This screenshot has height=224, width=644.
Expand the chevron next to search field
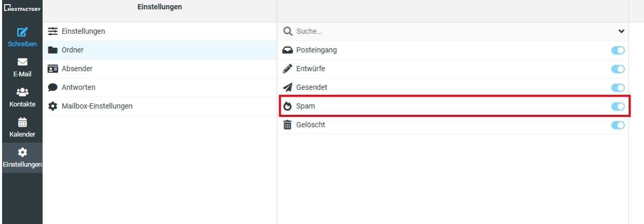(621, 31)
